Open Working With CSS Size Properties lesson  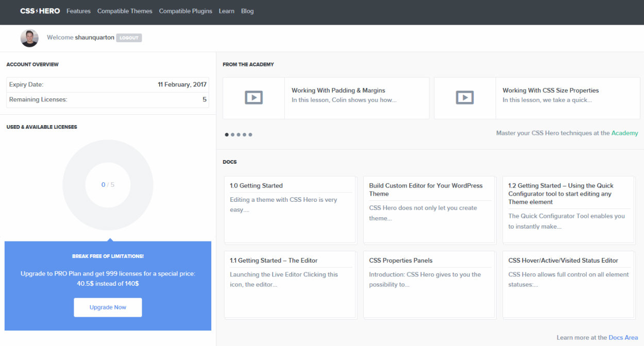tap(551, 90)
